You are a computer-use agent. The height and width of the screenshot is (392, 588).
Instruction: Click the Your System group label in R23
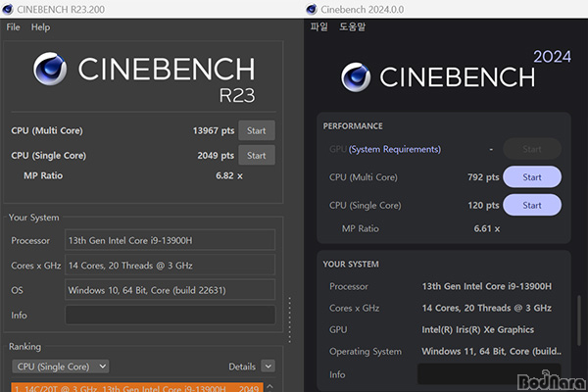pos(33,218)
